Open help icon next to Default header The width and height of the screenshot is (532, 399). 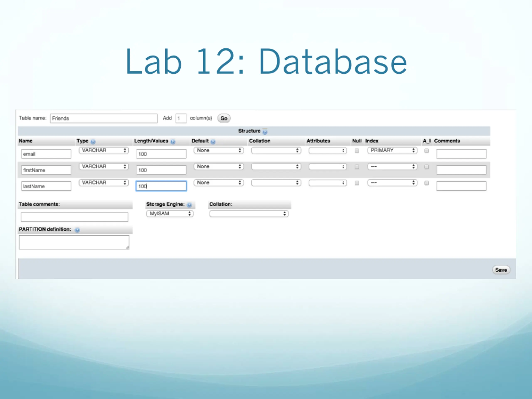(213, 142)
